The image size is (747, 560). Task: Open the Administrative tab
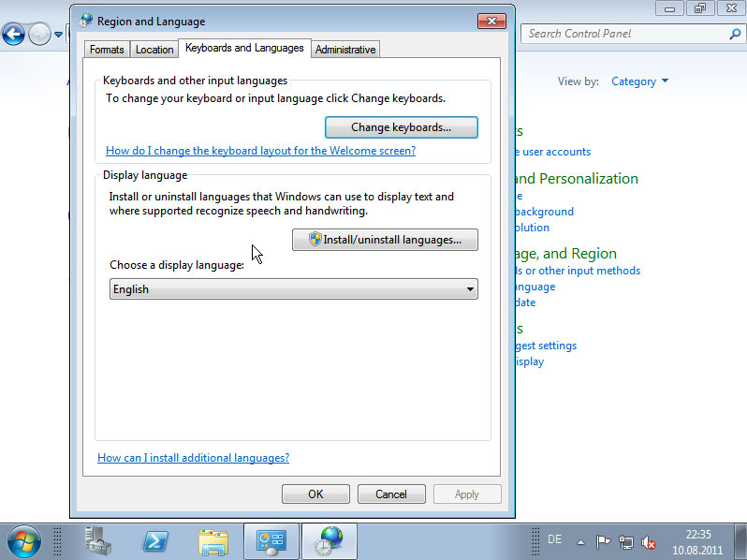(345, 50)
